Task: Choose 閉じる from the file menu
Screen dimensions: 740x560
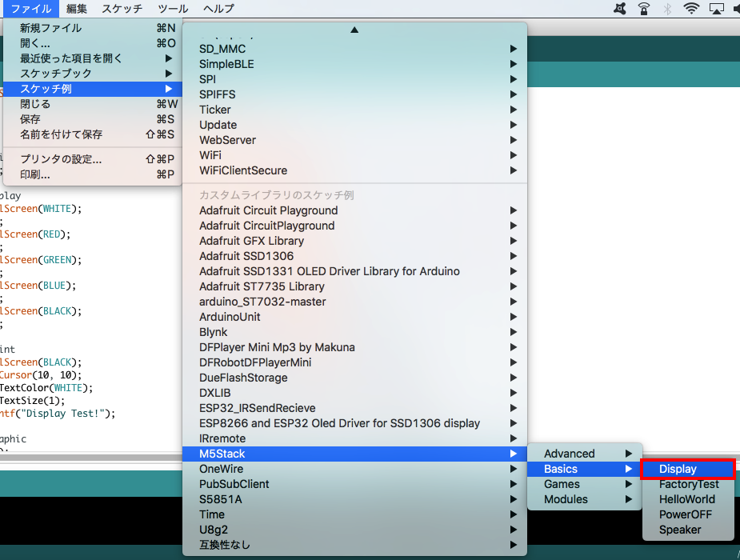Action: pos(93,104)
